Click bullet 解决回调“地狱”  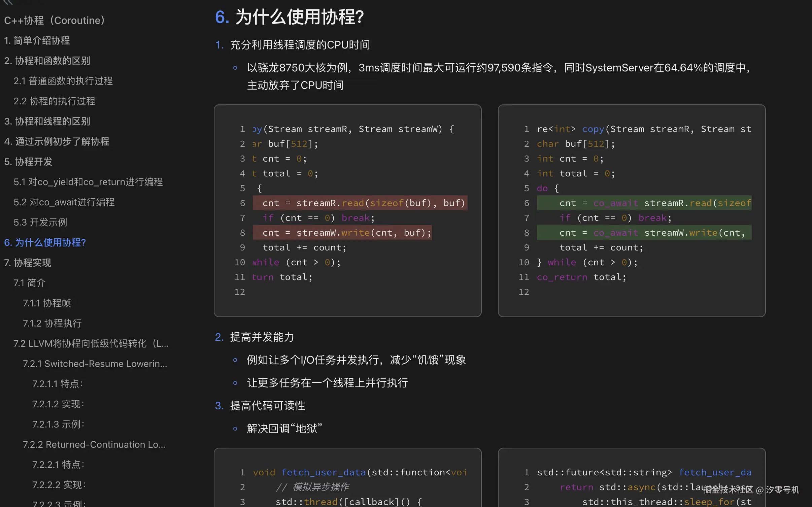click(284, 429)
